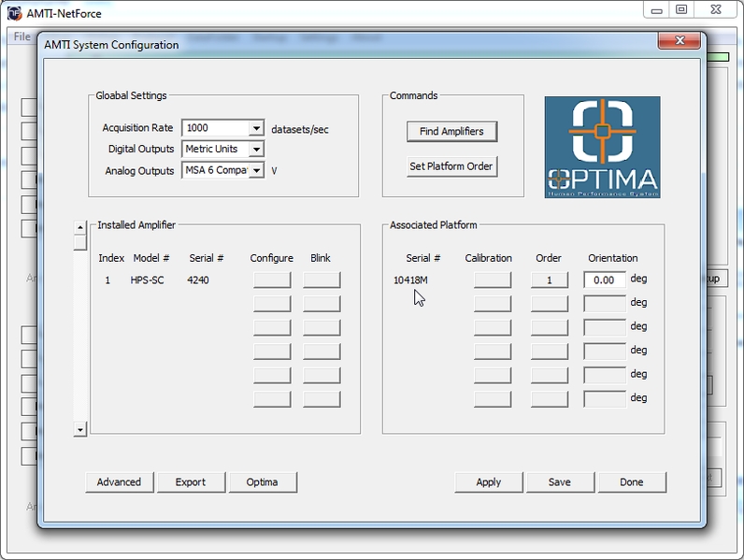Click the Order button showing 1
The height and width of the screenshot is (560, 744).
(549, 280)
